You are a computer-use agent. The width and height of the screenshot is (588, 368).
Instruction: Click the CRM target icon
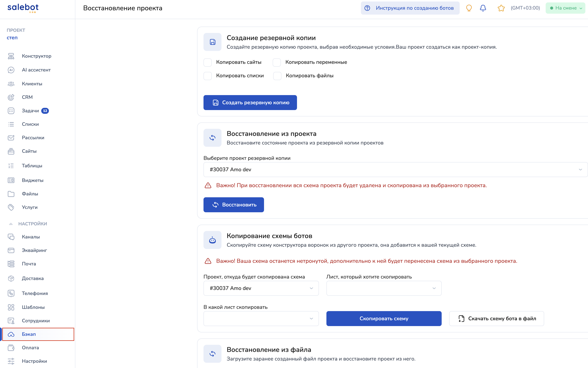11,97
